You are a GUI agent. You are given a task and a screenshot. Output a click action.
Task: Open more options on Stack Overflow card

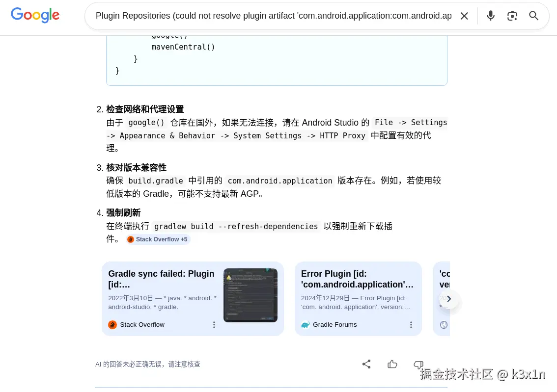[x=214, y=325]
